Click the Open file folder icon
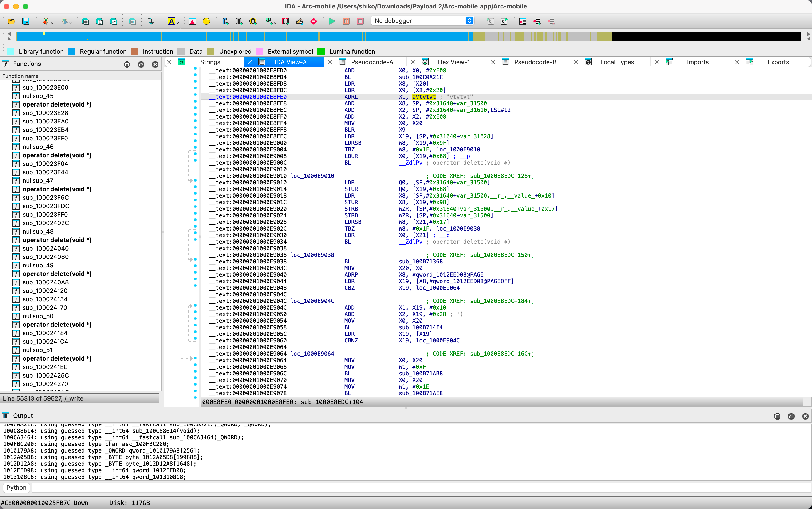 pyautogui.click(x=12, y=21)
